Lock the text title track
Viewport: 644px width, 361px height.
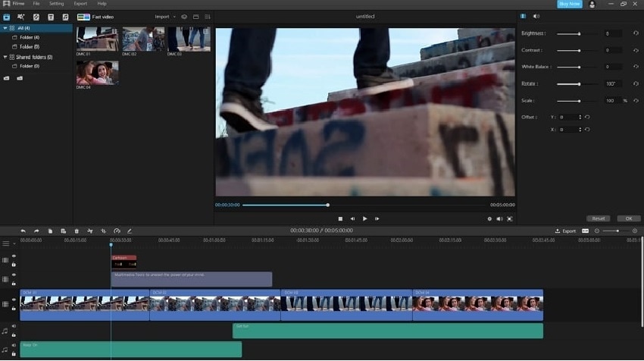(14, 284)
